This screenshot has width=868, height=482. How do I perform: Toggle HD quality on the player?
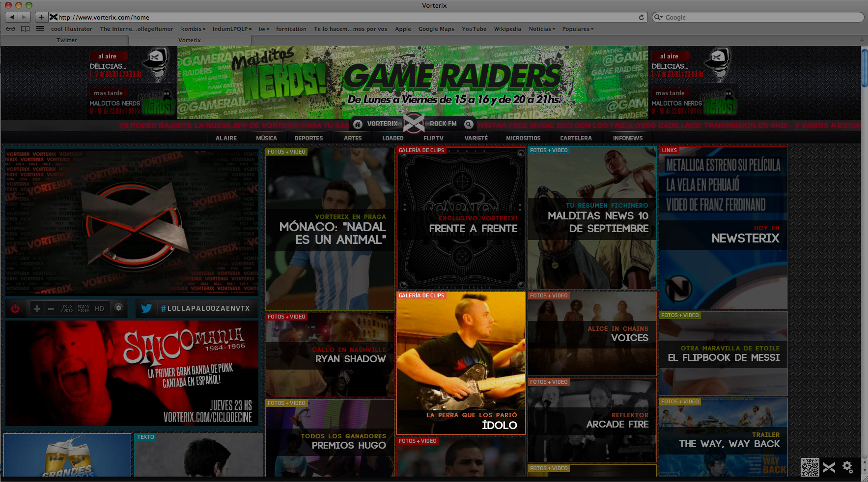point(100,309)
